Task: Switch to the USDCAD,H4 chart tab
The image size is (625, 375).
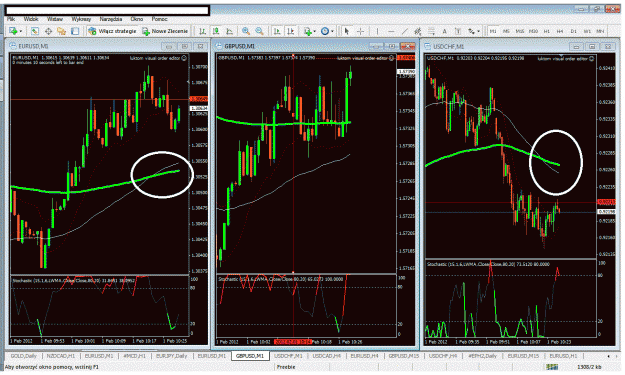Action: [326, 356]
